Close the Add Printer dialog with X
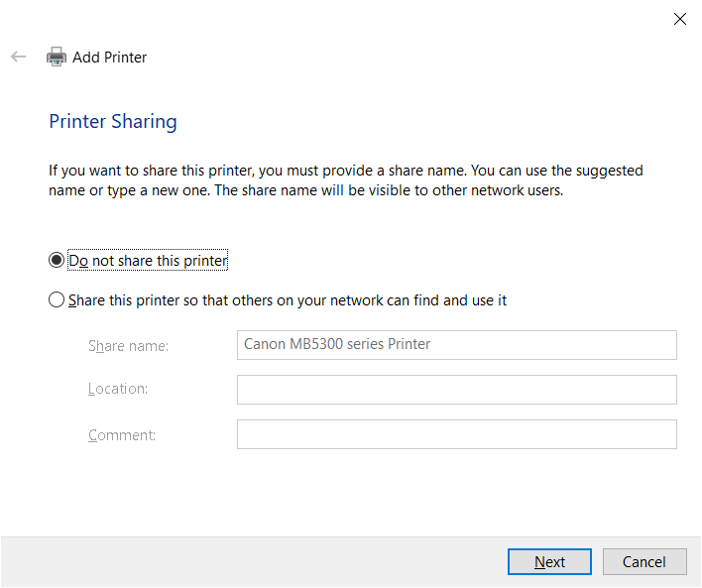Image resolution: width=702 pixels, height=588 pixels. [x=679, y=19]
